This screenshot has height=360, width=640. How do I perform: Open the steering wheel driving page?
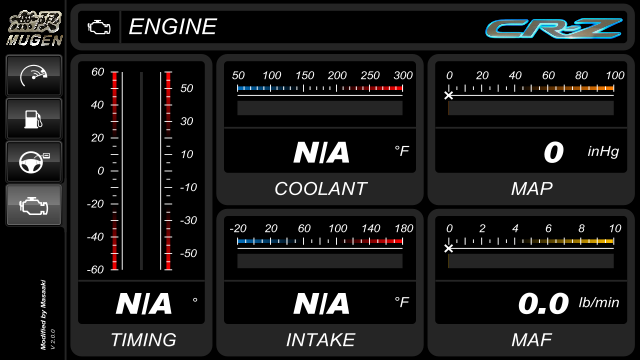point(34,162)
